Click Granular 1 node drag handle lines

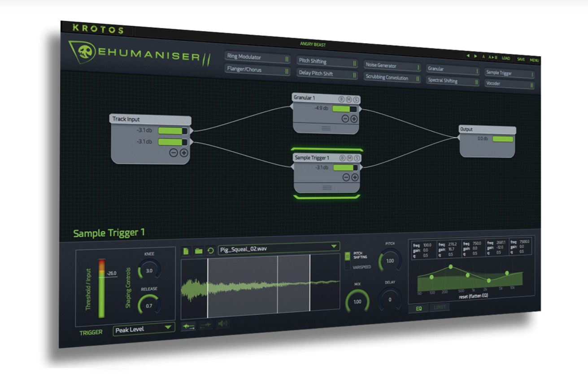pyautogui.click(x=326, y=128)
